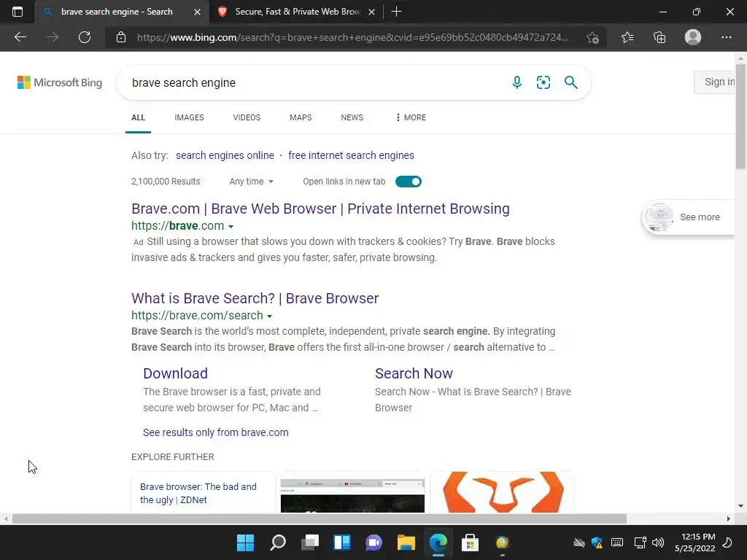
Task: Open Collections in Edge toolbar
Action: 659,37
